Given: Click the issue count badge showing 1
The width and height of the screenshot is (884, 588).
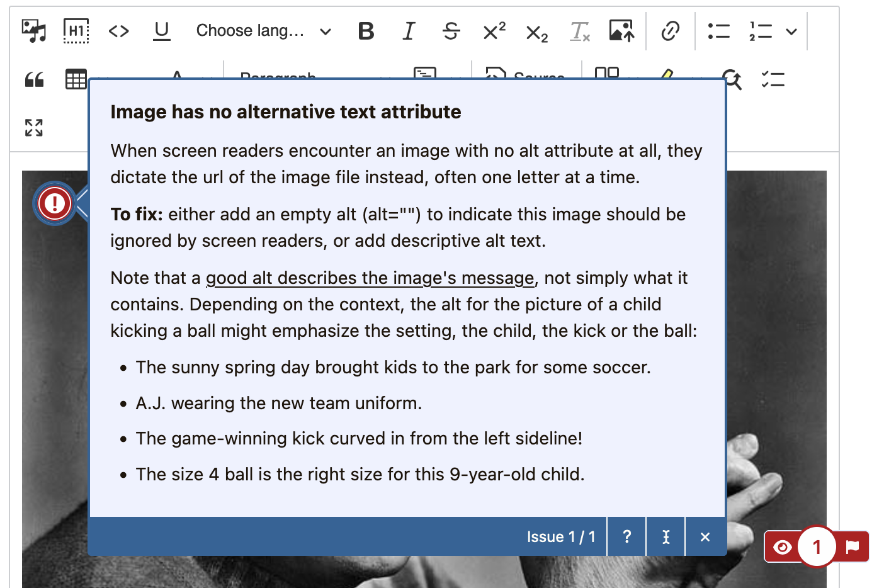Looking at the screenshot, I should pos(817,546).
